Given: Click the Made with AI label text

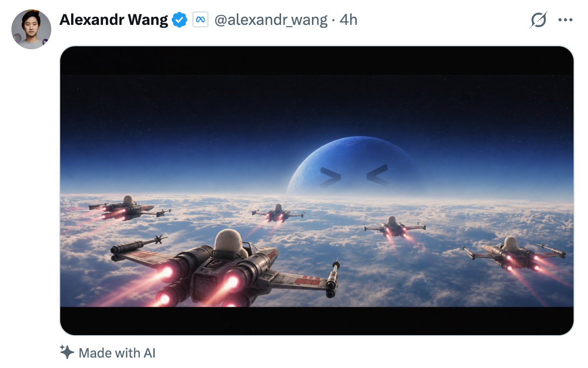Looking at the screenshot, I should pos(117,353).
